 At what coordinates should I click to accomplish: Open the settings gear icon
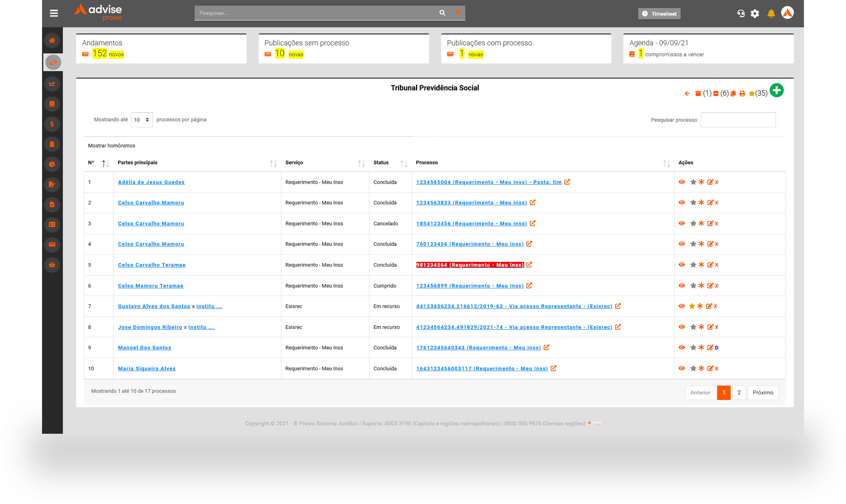click(755, 13)
